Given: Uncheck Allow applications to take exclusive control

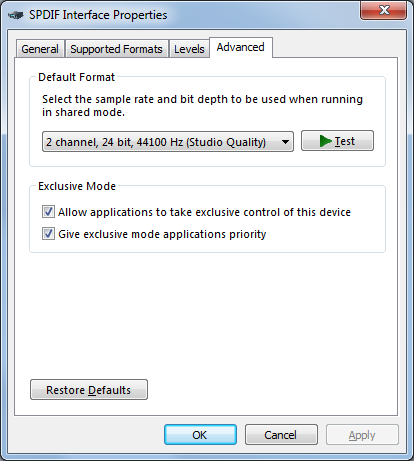Looking at the screenshot, I should (48, 212).
